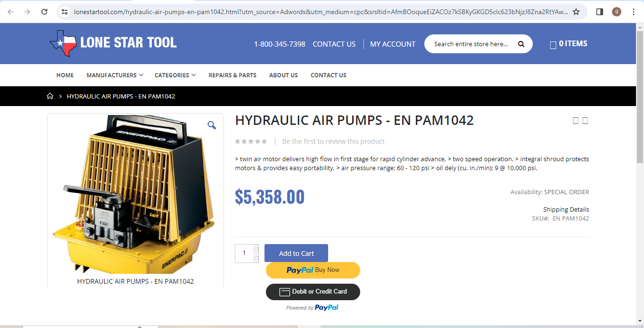Viewport: 644px width, 328px height.
Task: Increase quantity with the up stepper arrow
Action: click(256, 248)
